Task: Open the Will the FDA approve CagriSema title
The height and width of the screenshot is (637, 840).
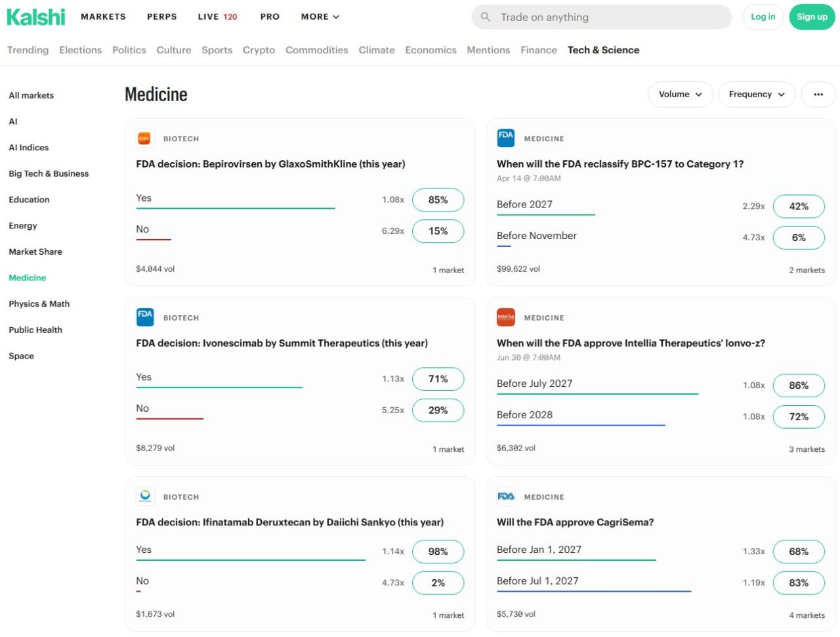Action: [x=575, y=523]
